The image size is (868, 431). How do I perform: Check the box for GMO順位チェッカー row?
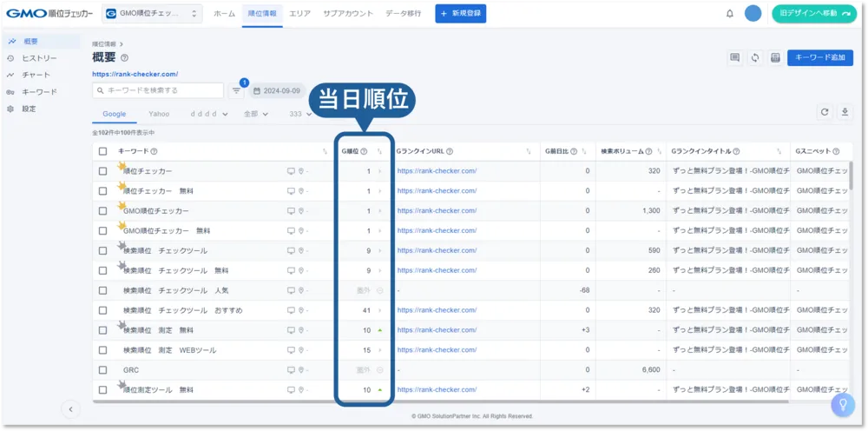point(103,211)
